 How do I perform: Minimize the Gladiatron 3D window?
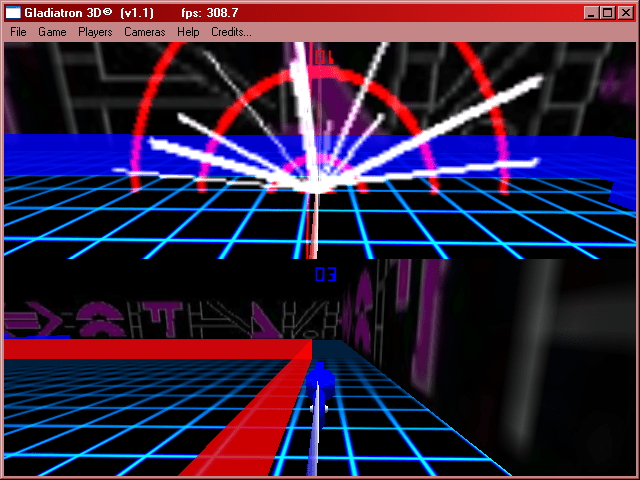tap(591, 13)
